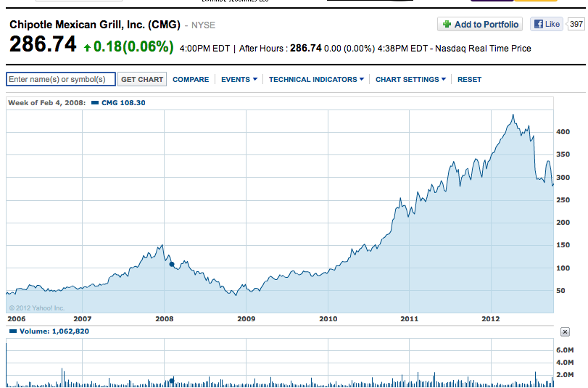Expand the EVENTS dropdown
Image resolution: width=588 pixels, height=388 pixels.
[239, 80]
